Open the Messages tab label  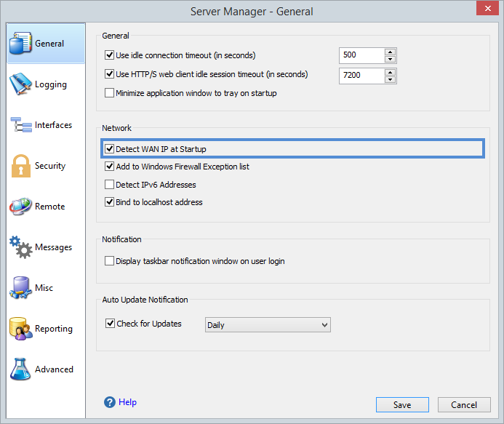53,247
